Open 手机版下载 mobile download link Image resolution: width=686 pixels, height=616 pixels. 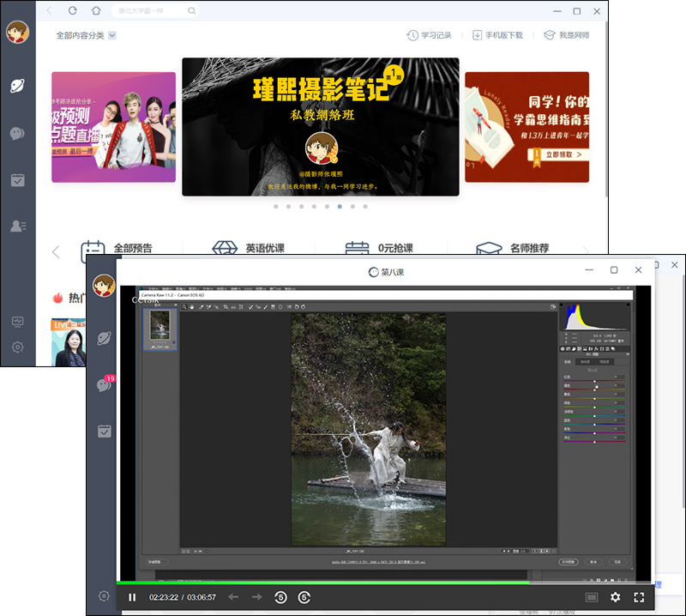click(x=497, y=35)
